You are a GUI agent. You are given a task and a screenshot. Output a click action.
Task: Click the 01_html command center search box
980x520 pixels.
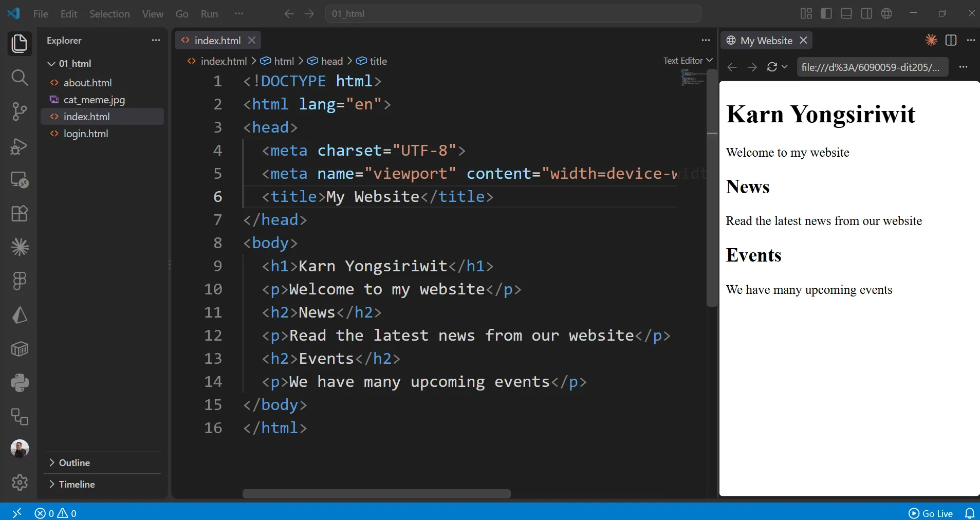(513, 14)
